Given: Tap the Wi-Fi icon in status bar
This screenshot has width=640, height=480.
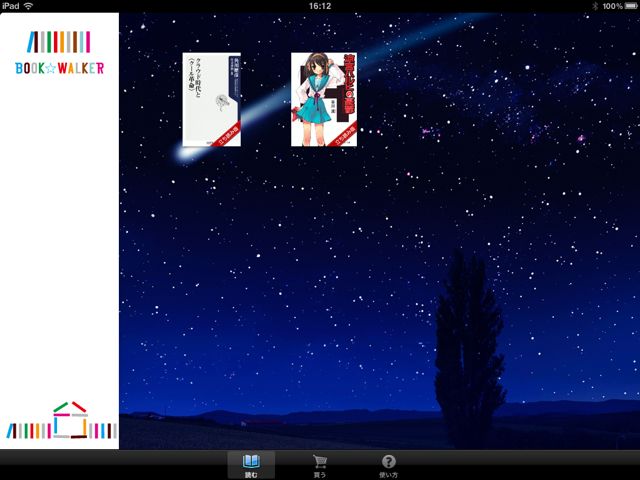Looking at the screenshot, I should click(28, 6).
